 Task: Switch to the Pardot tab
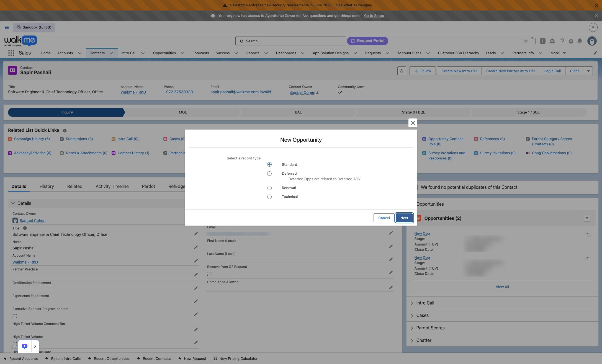pos(148,187)
